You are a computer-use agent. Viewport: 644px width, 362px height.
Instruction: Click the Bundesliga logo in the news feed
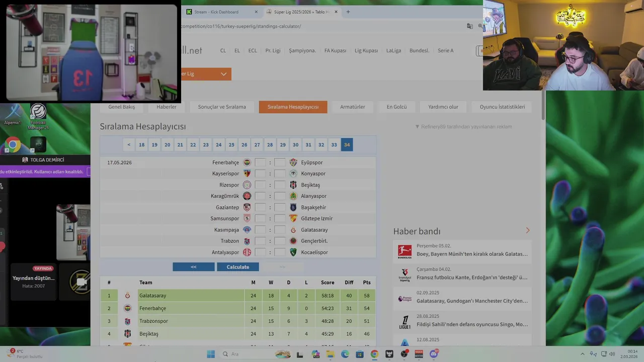(405, 251)
